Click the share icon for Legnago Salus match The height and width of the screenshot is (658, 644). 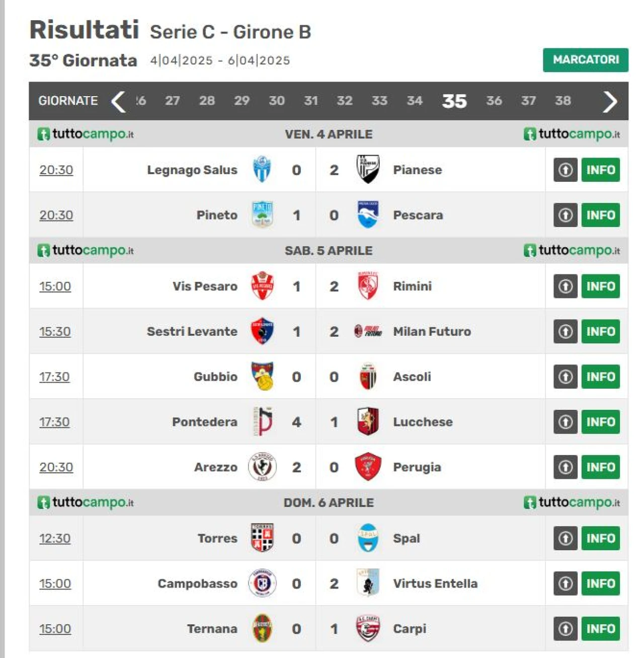566,170
